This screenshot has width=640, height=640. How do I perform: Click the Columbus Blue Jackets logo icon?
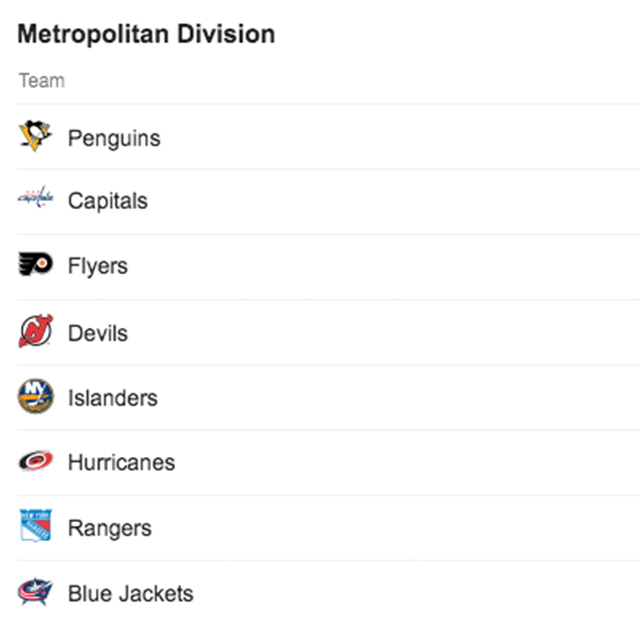tap(35, 592)
